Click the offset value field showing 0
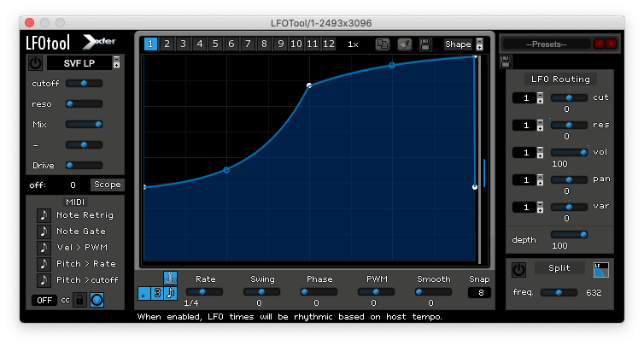The width and height of the screenshot is (644, 346). click(x=73, y=185)
